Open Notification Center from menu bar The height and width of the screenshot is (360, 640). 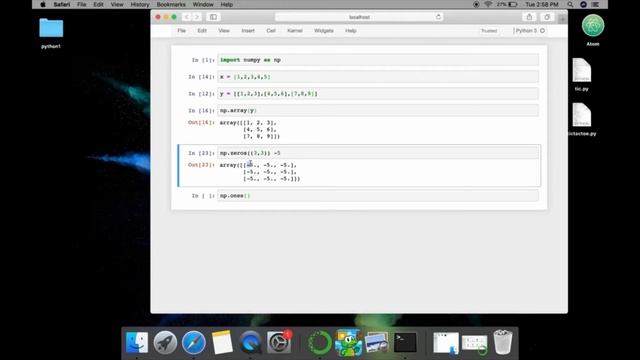pyautogui.click(x=596, y=4)
